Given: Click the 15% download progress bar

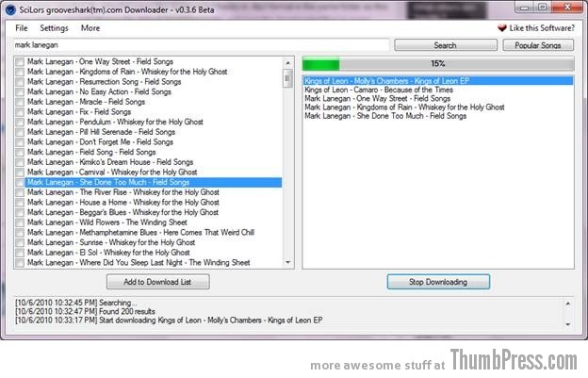Looking at the screenshot, I should [438, 64].
